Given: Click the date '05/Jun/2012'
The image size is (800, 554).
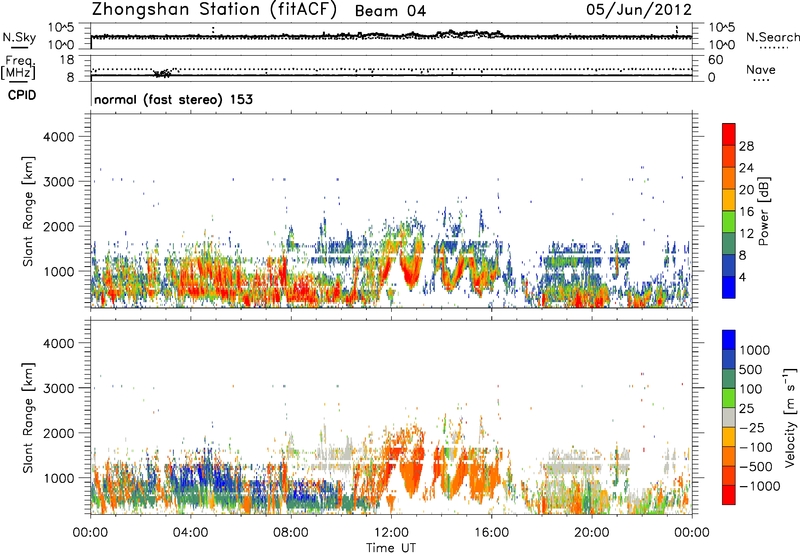Looking at the screenshot, I should pos(639,10).
